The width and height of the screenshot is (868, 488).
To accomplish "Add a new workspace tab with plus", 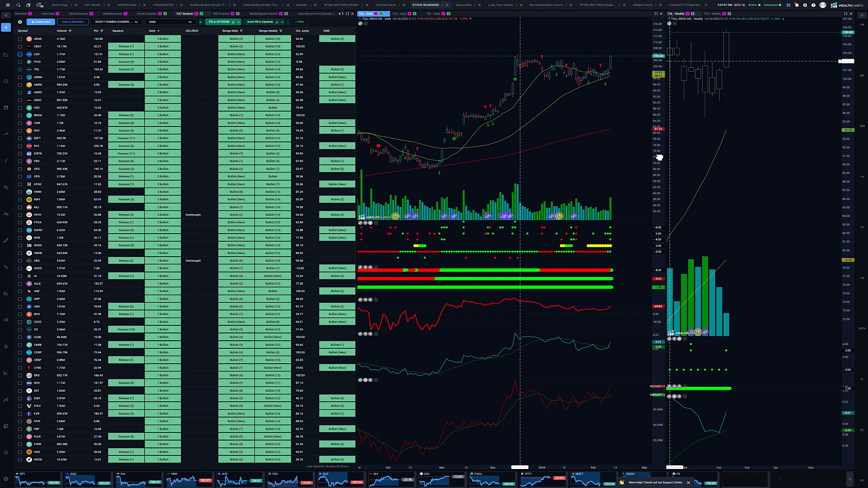I will click(x=706, y=5).
